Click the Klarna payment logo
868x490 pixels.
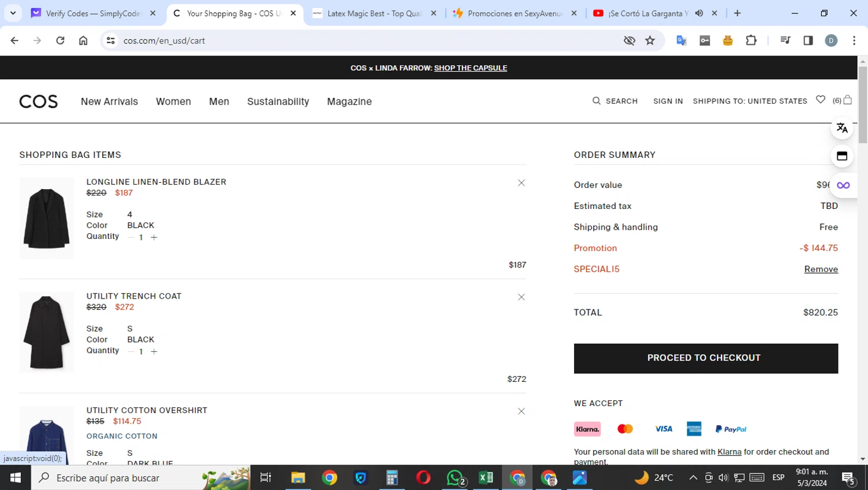587,429
